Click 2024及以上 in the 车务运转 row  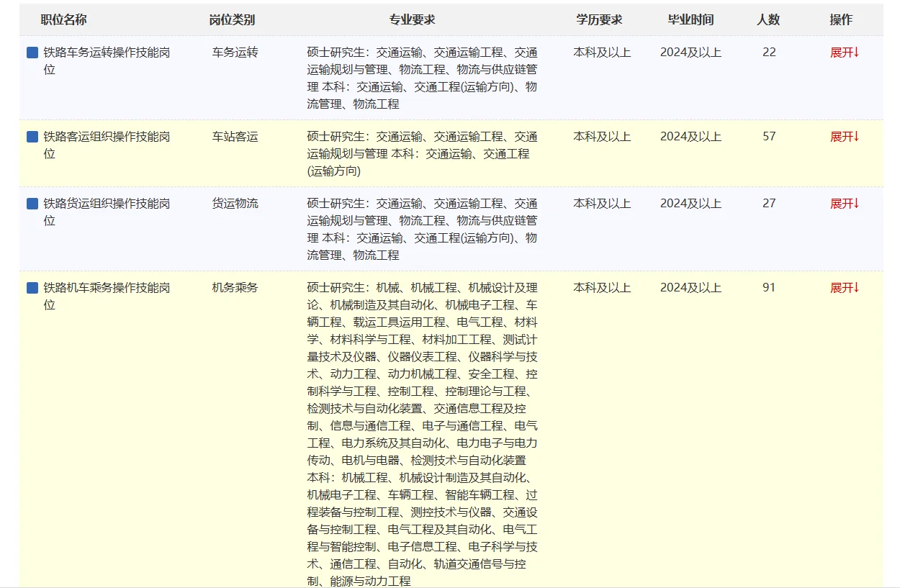tap(690, 53)
